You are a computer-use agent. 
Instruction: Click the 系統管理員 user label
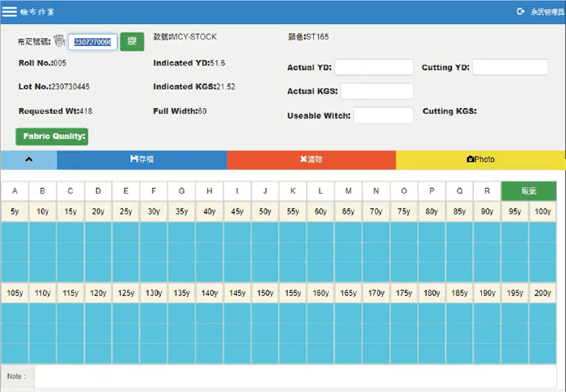[x=547, y=12]
